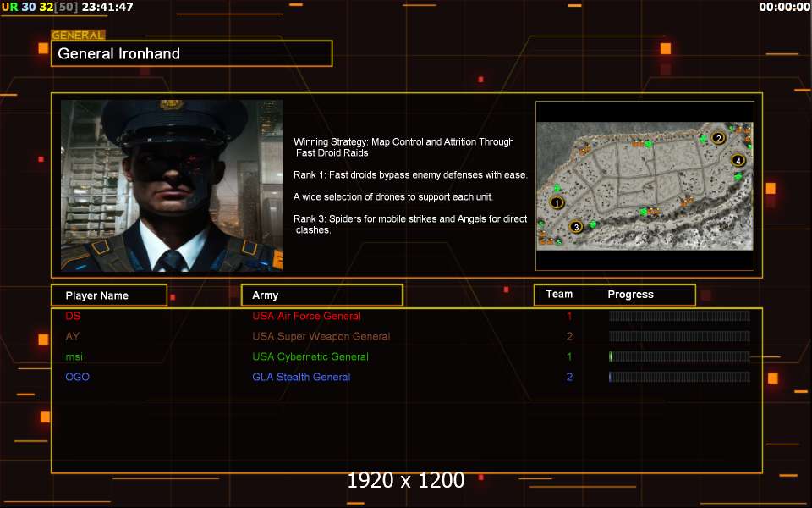812x508 pixels.
Task: Click the USA Air Force General army
Action: (306, 316)
